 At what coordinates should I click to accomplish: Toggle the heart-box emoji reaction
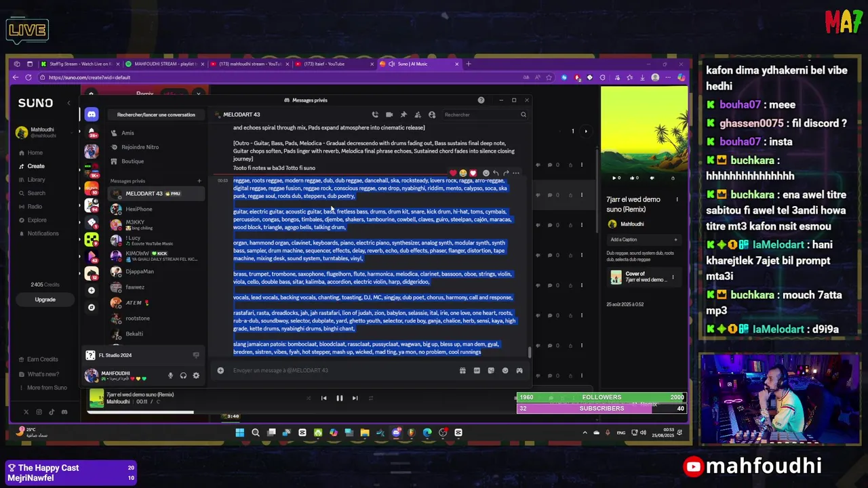[473, 173]
